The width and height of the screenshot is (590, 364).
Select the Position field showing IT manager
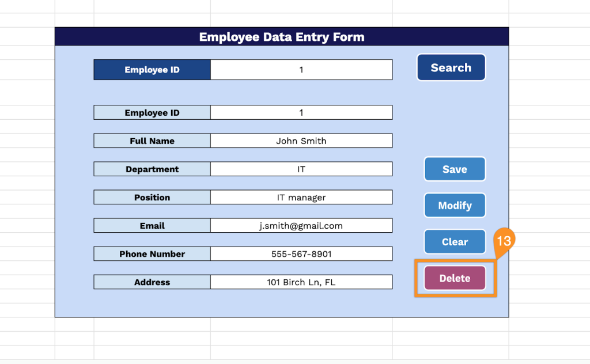(x=301, y=197)
